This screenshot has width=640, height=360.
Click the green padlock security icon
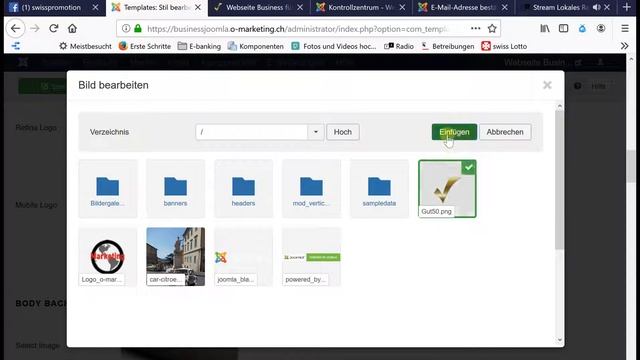(138, 28)
